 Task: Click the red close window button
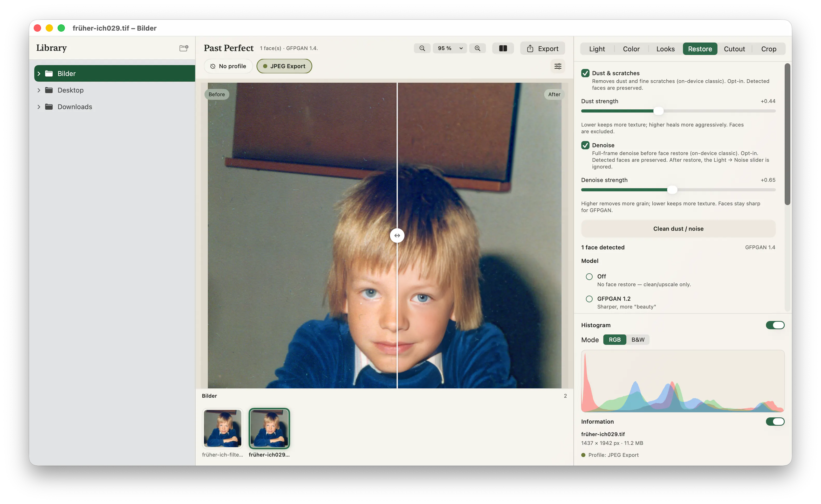pos(37,28)
